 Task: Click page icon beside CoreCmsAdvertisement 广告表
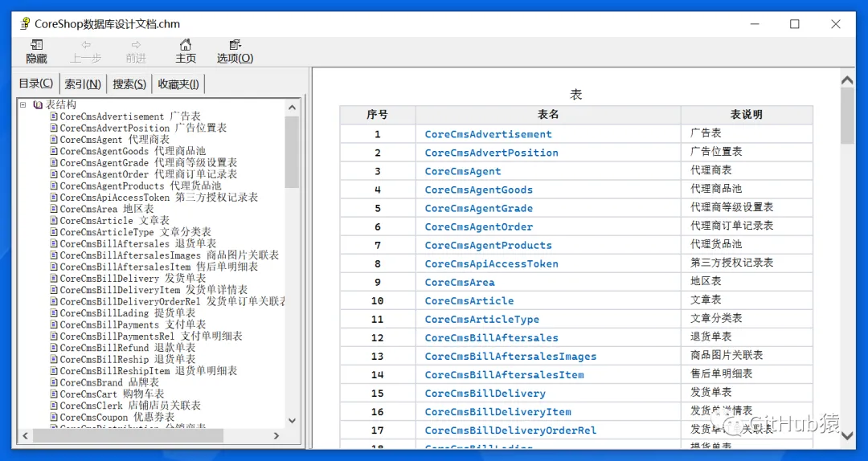54,116
